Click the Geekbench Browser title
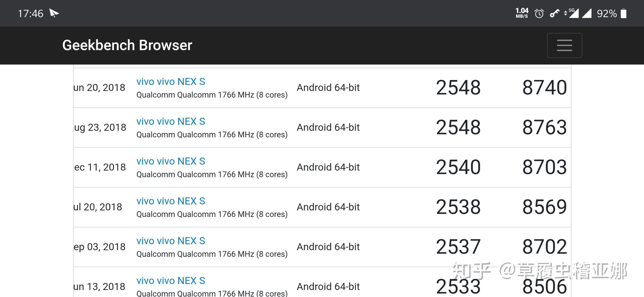Image resolution: width=644 pixels, height=297 pixels. tap(127, 45)
